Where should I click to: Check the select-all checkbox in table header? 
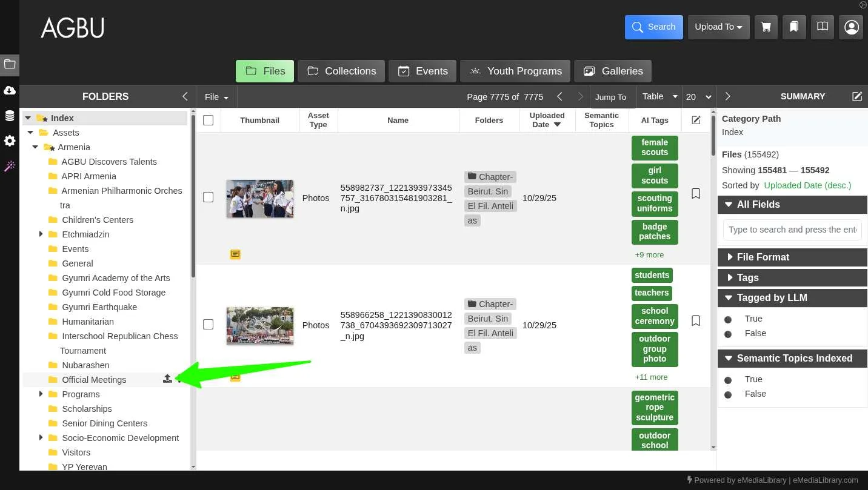click(208, 120)
